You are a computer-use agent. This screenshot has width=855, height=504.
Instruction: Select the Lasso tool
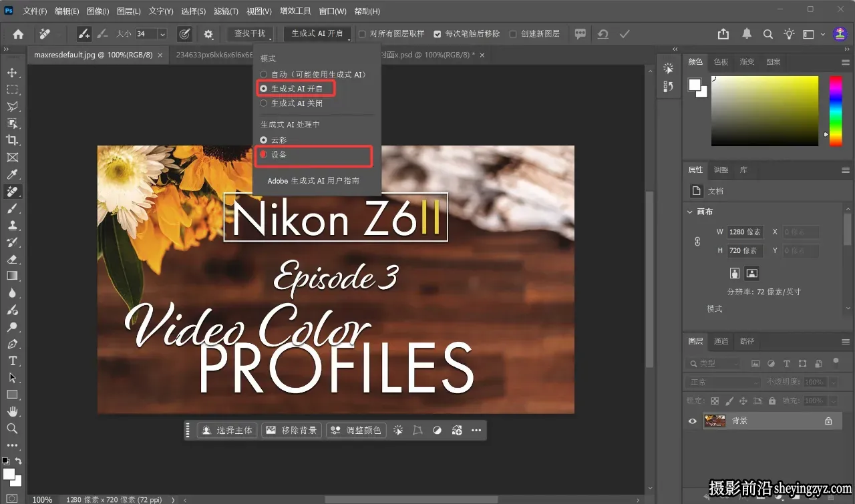[12, 106]
